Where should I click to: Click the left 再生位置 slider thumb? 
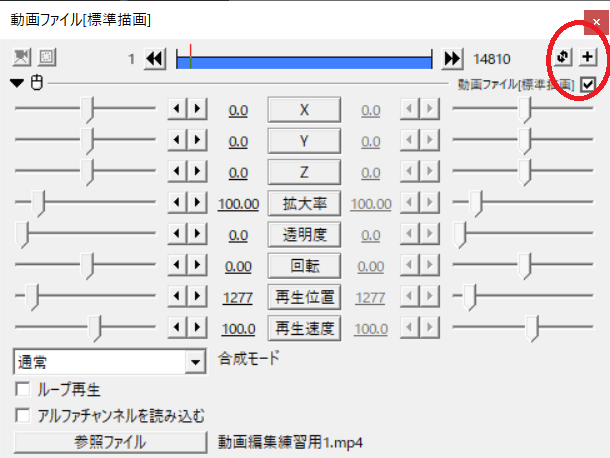point(32,297)
